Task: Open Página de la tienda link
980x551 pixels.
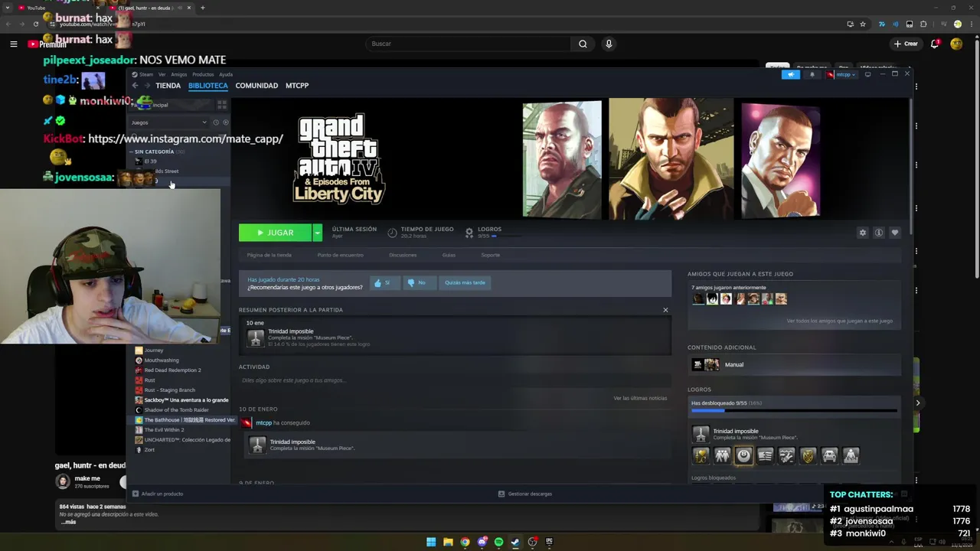Action: pyautogui.click(x=269, y=255)
